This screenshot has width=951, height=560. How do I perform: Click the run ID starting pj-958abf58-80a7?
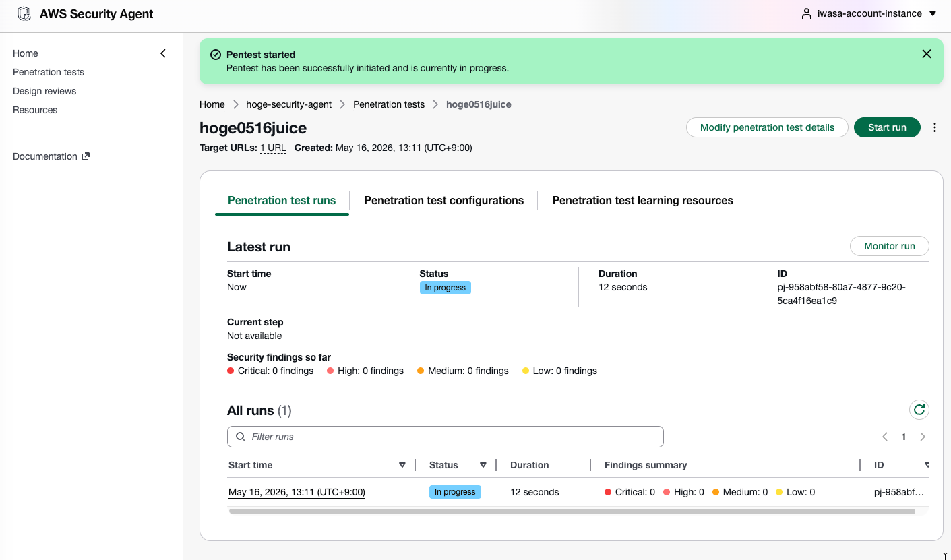pos(841,294)
